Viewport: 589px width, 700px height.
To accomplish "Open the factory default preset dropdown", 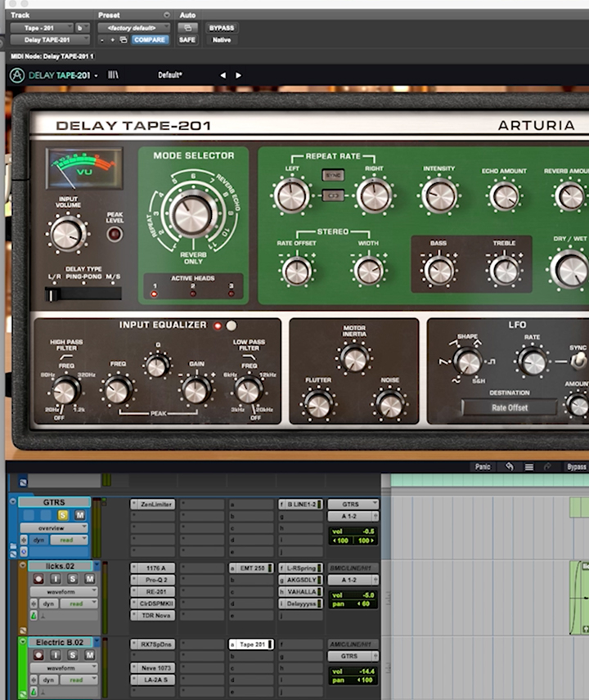I will click(134, 28).
